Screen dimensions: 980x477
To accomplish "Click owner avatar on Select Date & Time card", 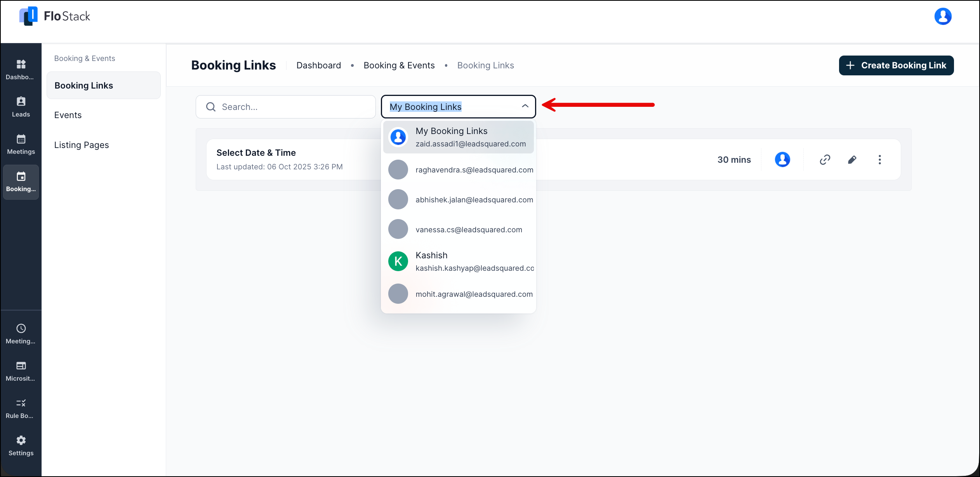I will tap(782, 159).
